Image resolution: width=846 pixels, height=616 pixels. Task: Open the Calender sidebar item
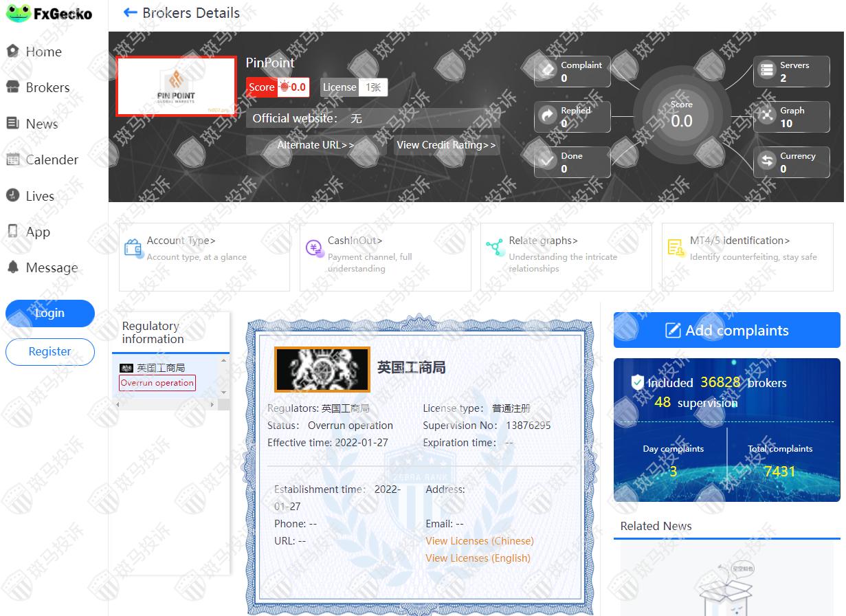[x=52, y=159]
